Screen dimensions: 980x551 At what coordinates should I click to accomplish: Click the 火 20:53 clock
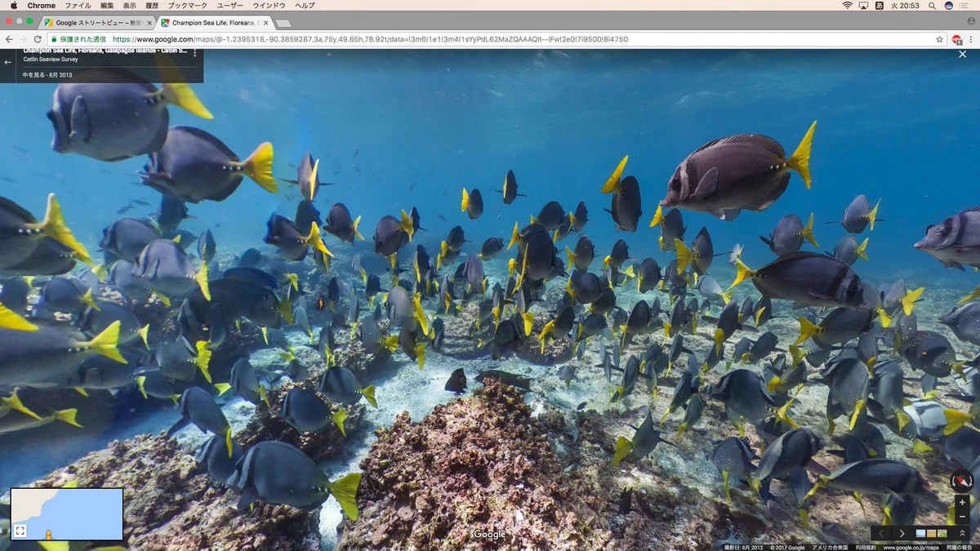[x=905, y=6]
